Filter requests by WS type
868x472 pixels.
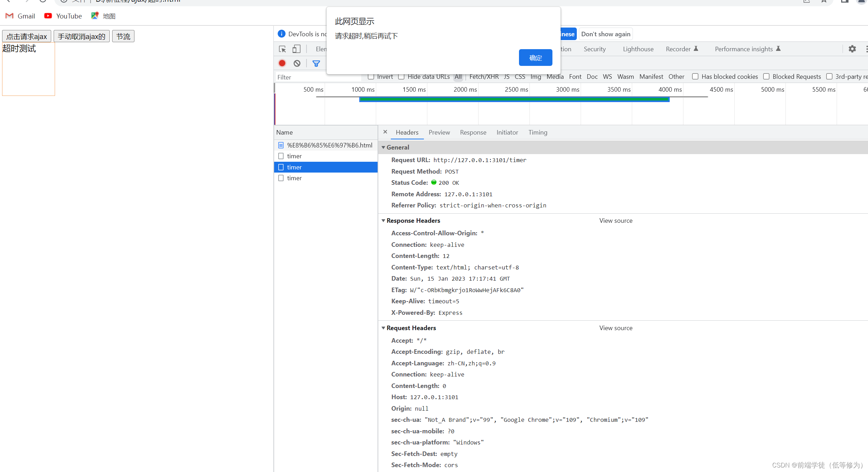(607, 76)
